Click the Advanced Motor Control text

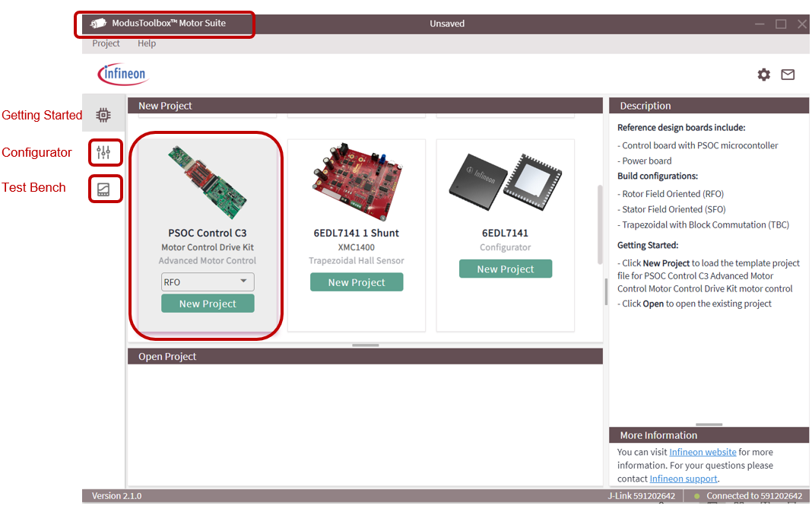(207, 261)
